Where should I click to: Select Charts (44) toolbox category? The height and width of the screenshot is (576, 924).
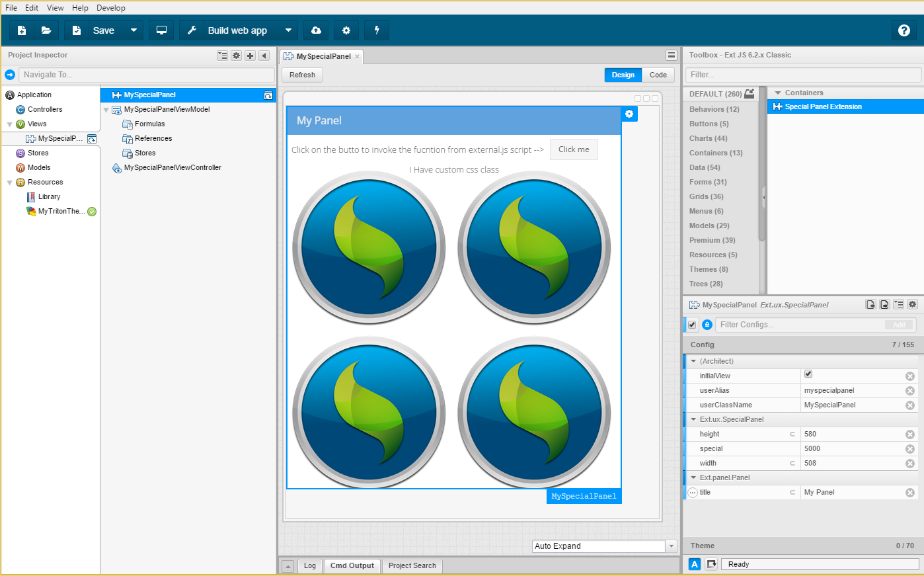709,139
